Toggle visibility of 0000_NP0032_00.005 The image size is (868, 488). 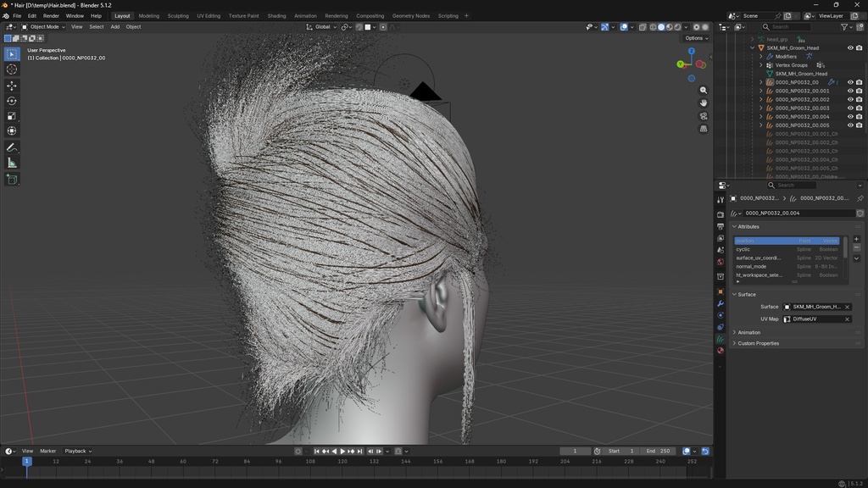pyautogui.click(x=850, y=125)
